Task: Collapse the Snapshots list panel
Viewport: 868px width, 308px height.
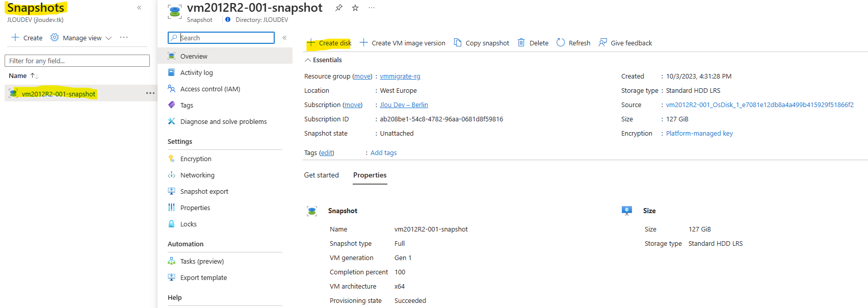Action: pos(139,8)
